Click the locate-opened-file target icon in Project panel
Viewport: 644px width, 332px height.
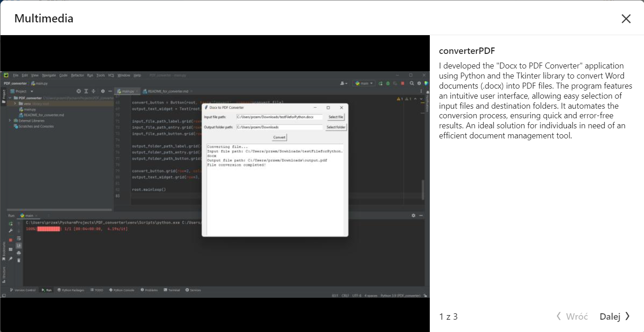pos(79,91)
